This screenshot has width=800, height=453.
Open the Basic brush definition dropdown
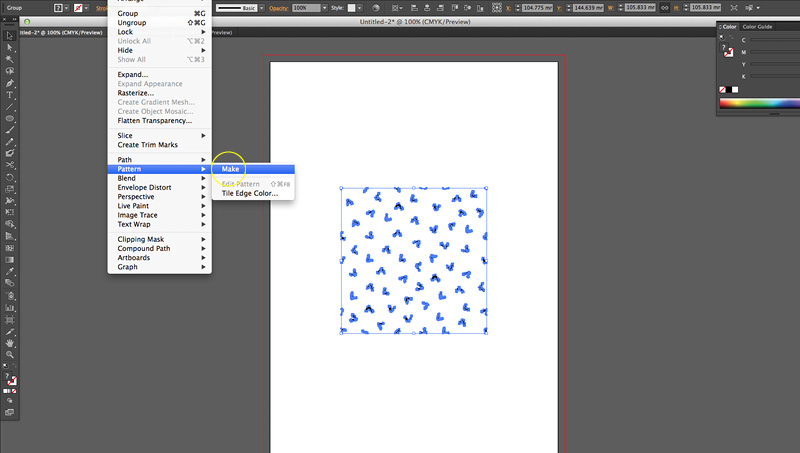pos(262,8)
